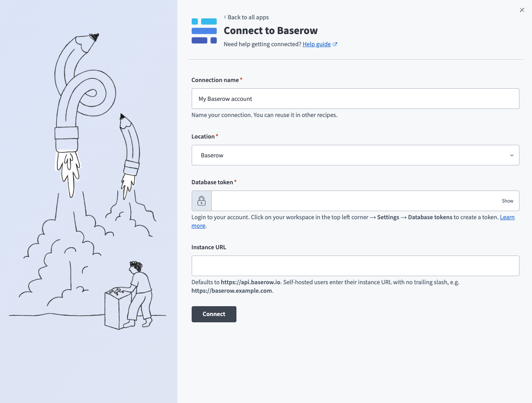Click the "Location" field label
The image size is (532, 403).
tap(203, 136)
